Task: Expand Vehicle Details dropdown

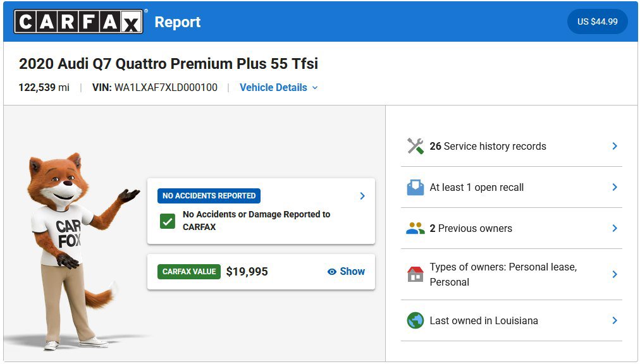Action: click(x=278, y=87)
